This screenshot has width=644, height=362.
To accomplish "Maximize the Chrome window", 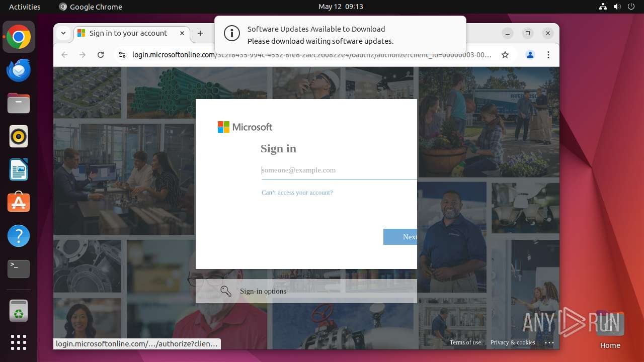I will click(528, 33).
